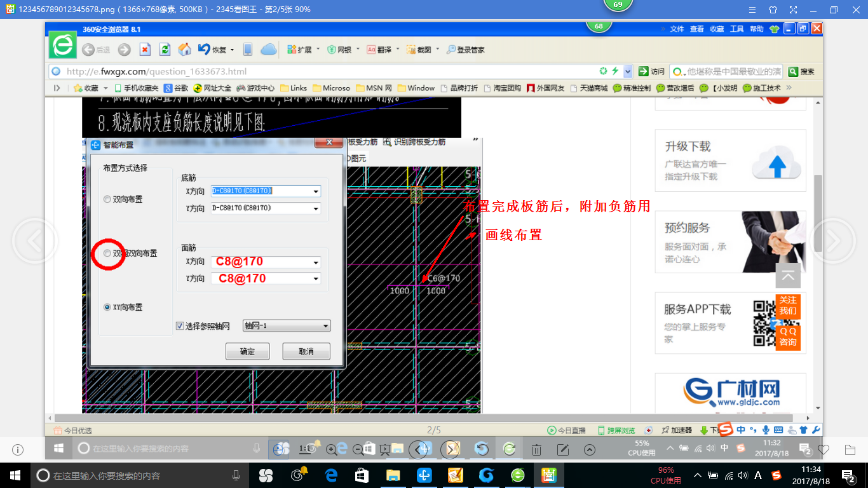
Task: Open the 网银 dropdown in browser
Action: coord(343,50)
